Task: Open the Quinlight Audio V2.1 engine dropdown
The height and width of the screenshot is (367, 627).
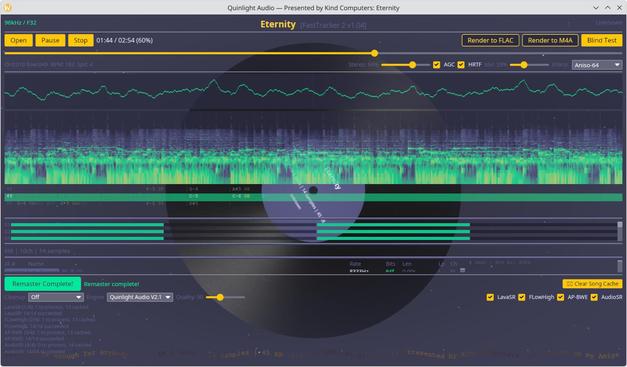Action: point(140,297)
